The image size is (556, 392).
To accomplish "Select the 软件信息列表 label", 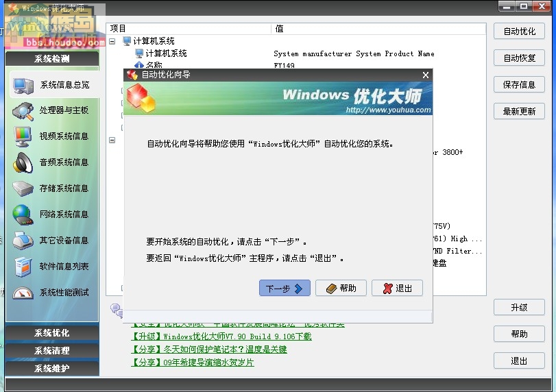I will click(64, 267).
